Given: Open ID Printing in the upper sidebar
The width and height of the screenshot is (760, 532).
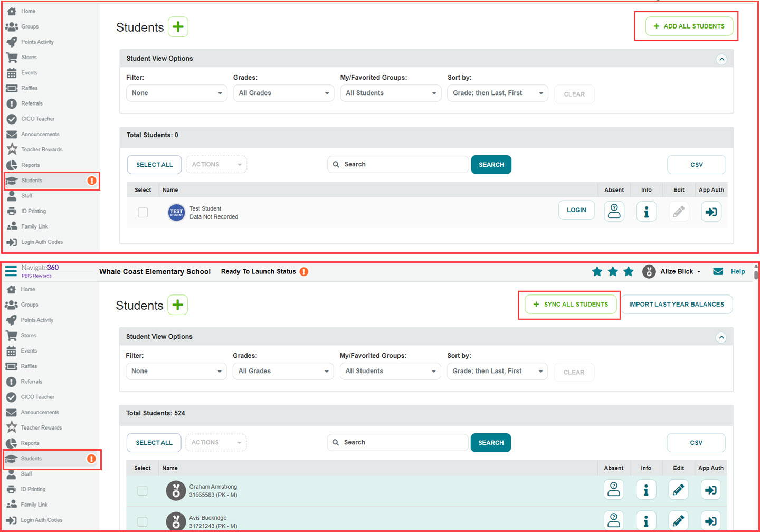Looking at the screenshot, I should [33, 211].
